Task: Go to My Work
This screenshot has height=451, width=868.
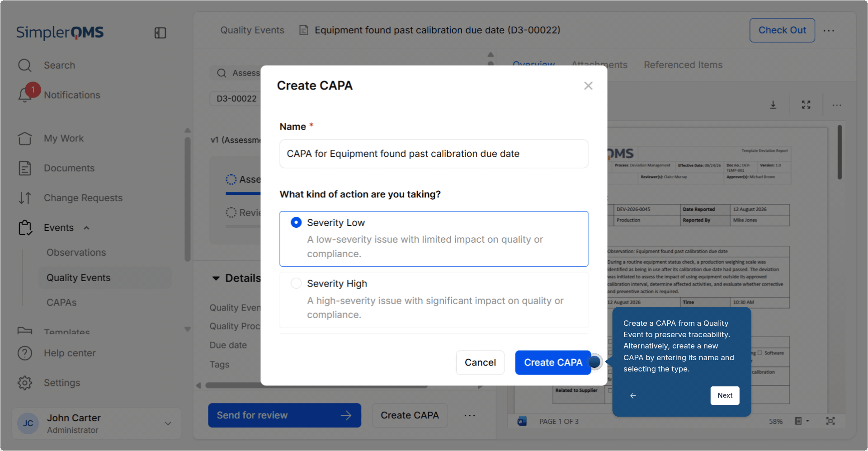Action: tap(64, 138)
